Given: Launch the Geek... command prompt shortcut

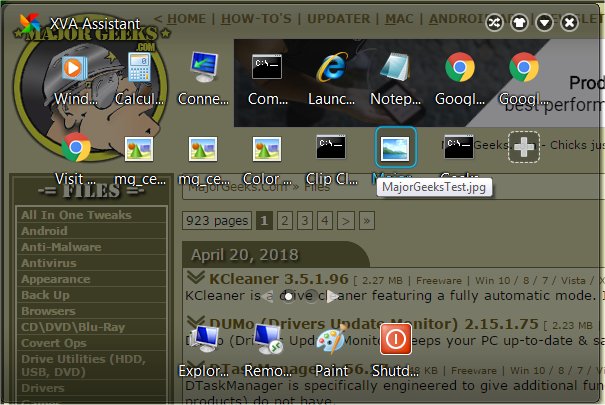Looking at the screenshot, I should 459,147.
